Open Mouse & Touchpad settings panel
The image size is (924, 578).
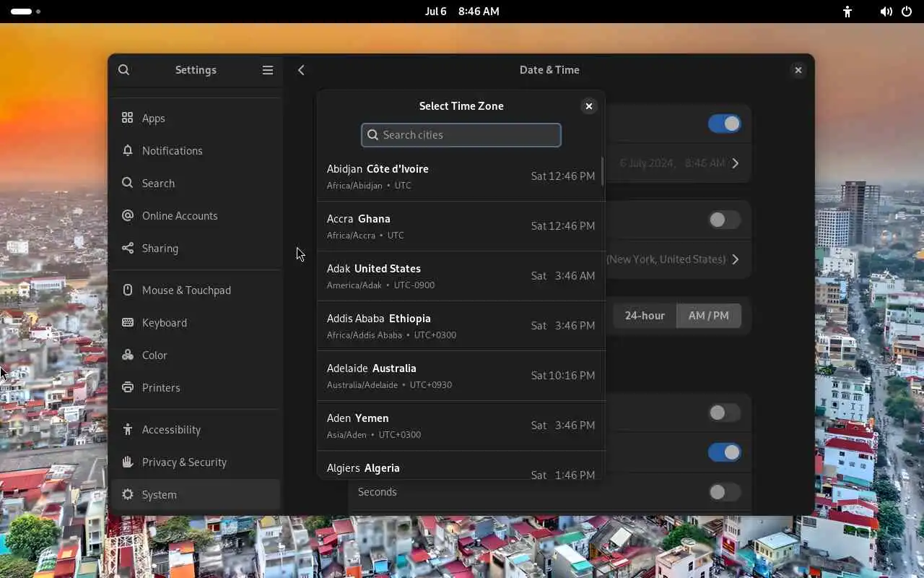click(x=196, y=290)
